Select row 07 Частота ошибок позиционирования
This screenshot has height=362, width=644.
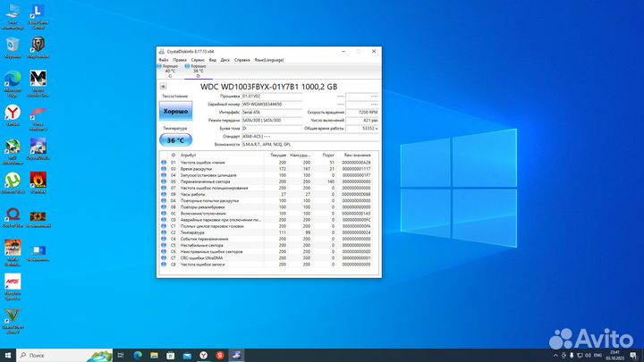(268, 188)
